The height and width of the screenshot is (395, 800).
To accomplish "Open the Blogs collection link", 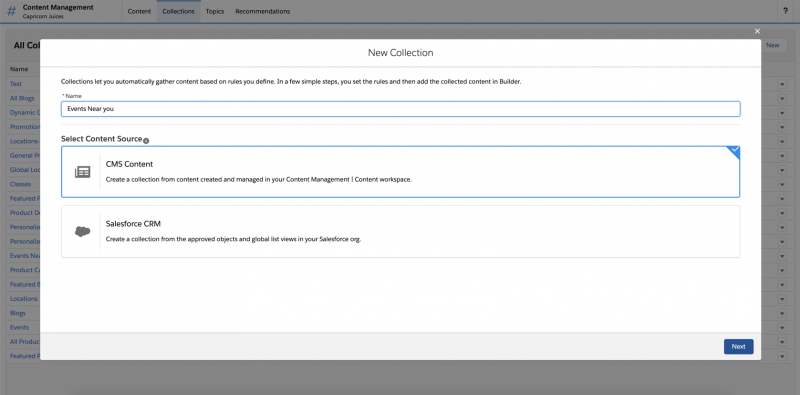I will click(18, 313).
